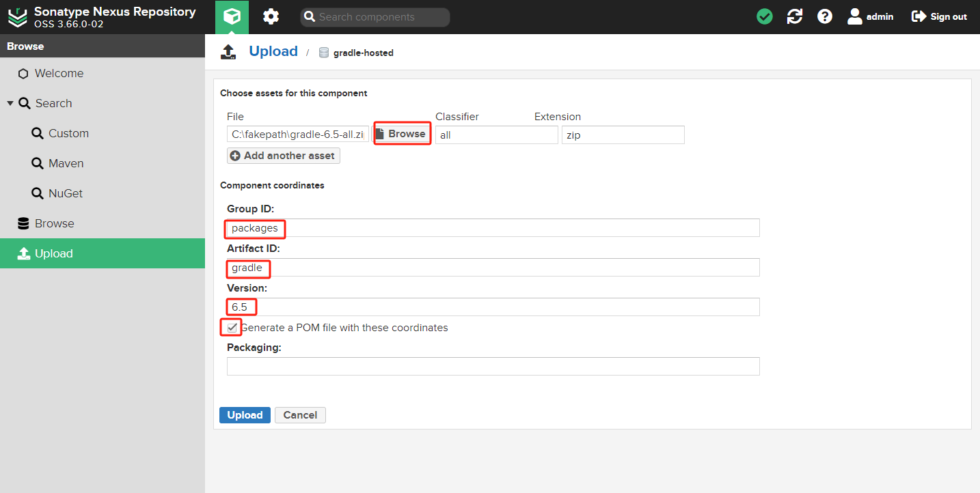Open the Custom search sidebar item
The height and width of the screenshot is (493, 980).
click(x=68, y=134)
